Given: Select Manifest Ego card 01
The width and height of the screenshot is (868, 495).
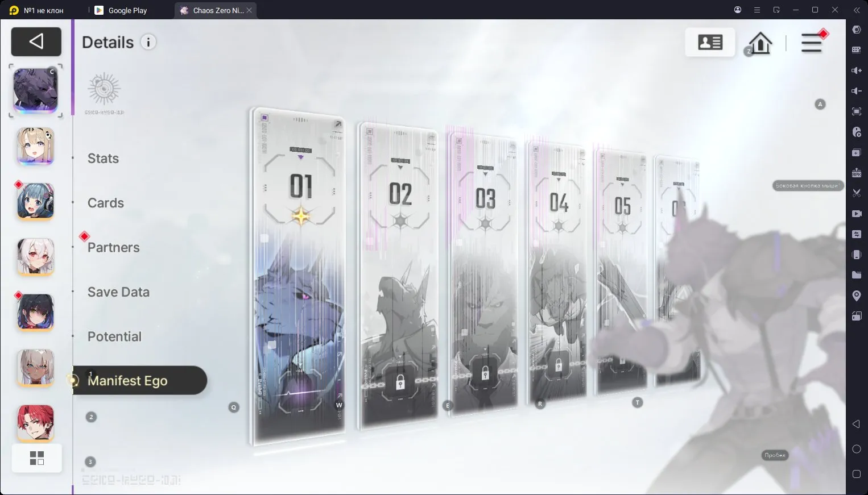Looking at the screenshot, I should [x=299, y=276].
